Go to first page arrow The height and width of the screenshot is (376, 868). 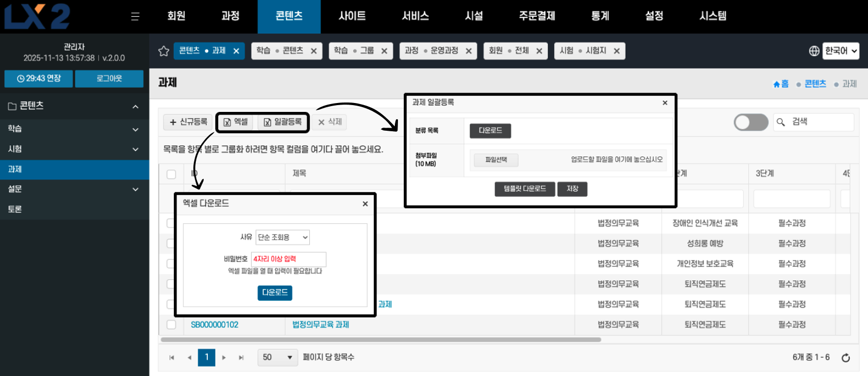(172, 358)
